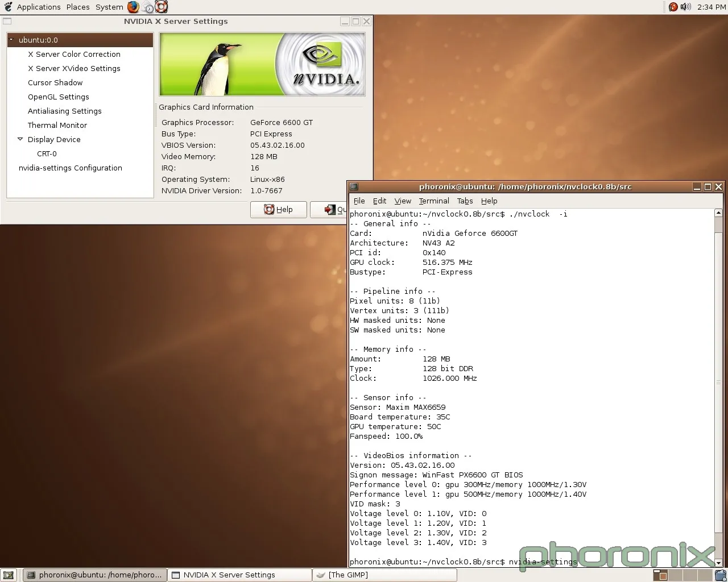728x582 pixels.
Task: Click the Help button in NVIDIA settings
Action: coord(279,209)
